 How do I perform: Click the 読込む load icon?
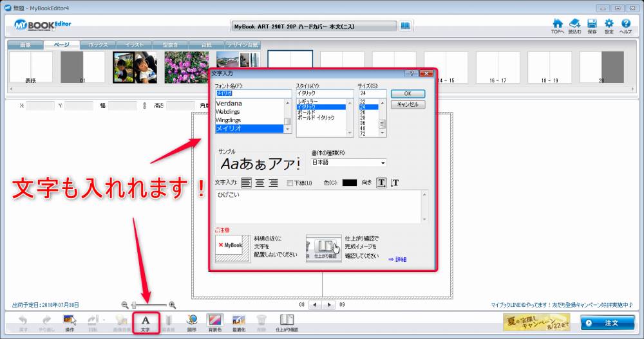574,26
